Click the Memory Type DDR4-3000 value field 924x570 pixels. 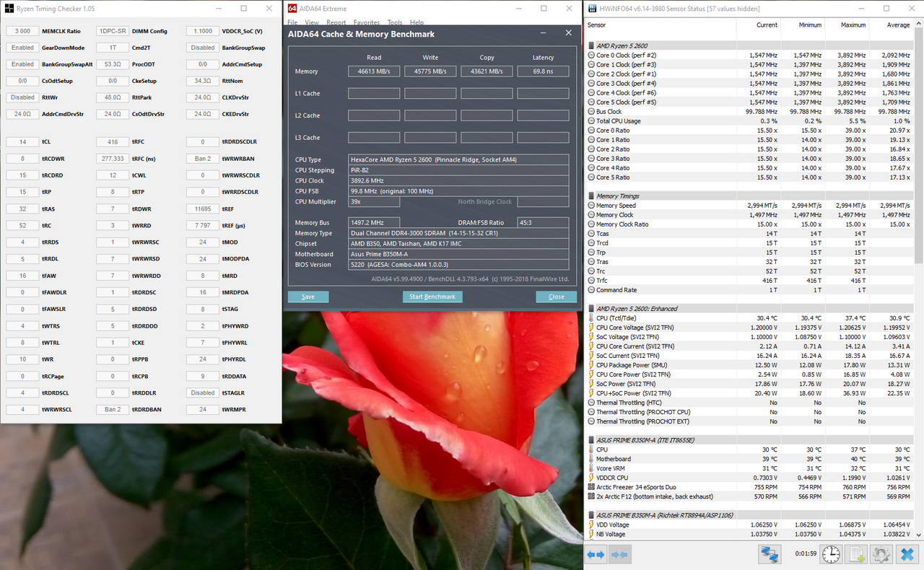[458, 233]
